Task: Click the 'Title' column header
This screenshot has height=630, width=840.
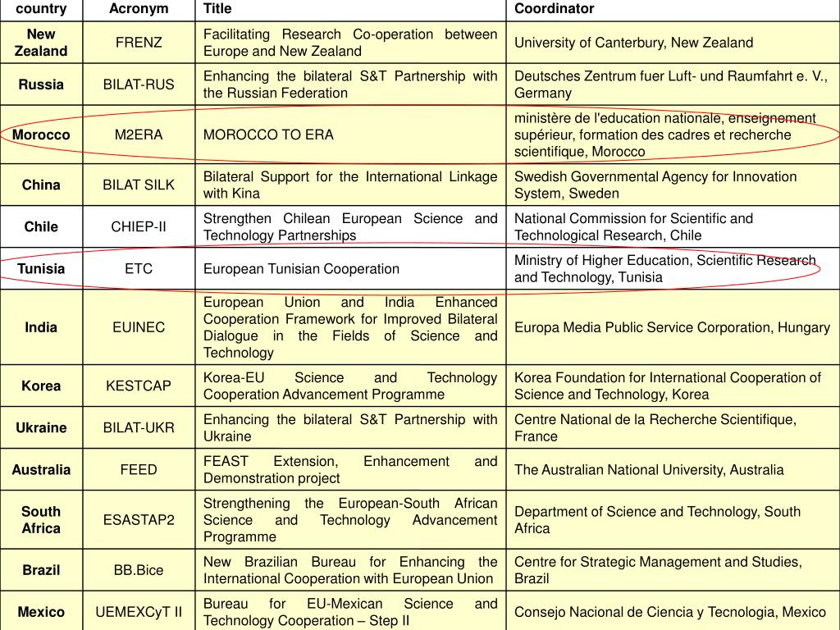Action: 350,9
